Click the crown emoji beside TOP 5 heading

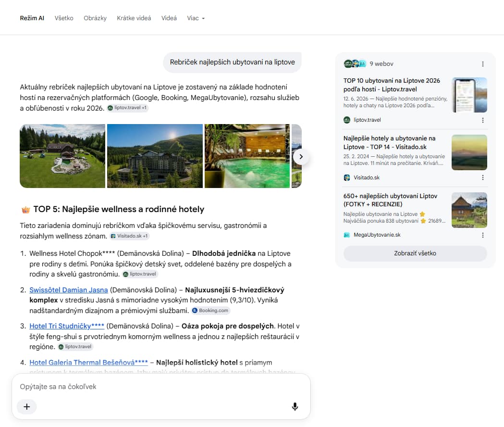tap(26, 210)
